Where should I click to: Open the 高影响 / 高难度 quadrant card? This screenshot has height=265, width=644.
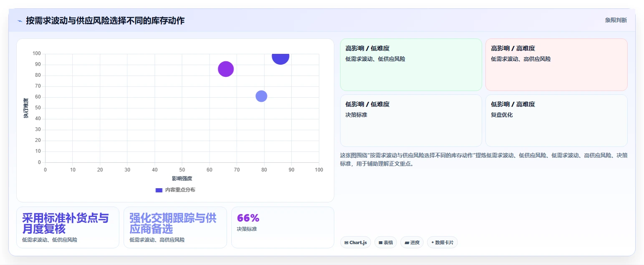[556, 65]
